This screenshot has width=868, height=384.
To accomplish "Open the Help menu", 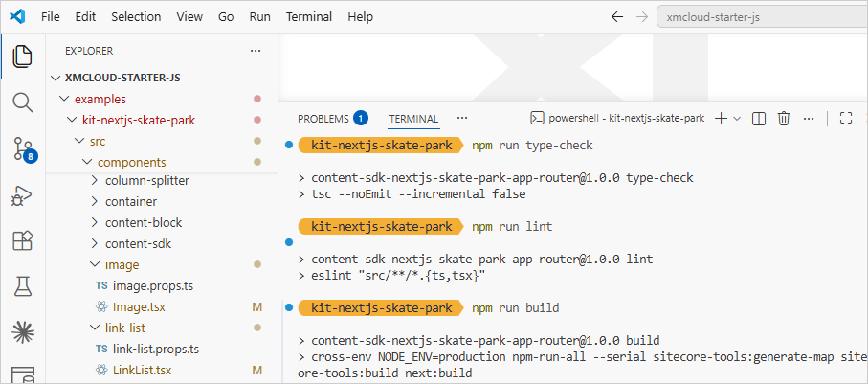I will click(x=361, y=16).
